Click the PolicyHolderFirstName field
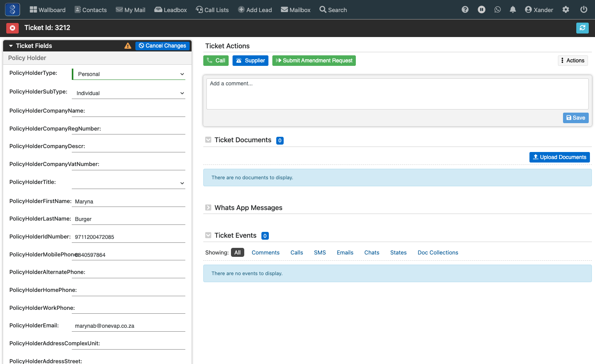The height and width of the screenshot is (364, 595). [129, 201]
